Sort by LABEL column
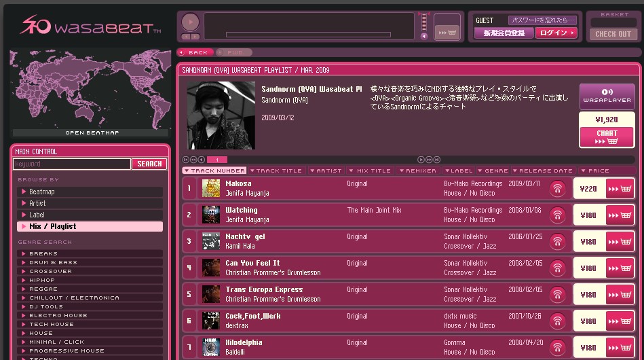Image resolution: width=644 pixels, height=360 pixels. pos(459,170)
